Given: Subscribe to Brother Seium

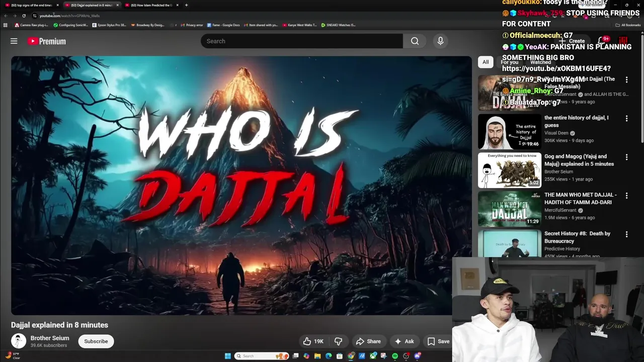Looking at the screenshot, I should [x=96, y=341].
